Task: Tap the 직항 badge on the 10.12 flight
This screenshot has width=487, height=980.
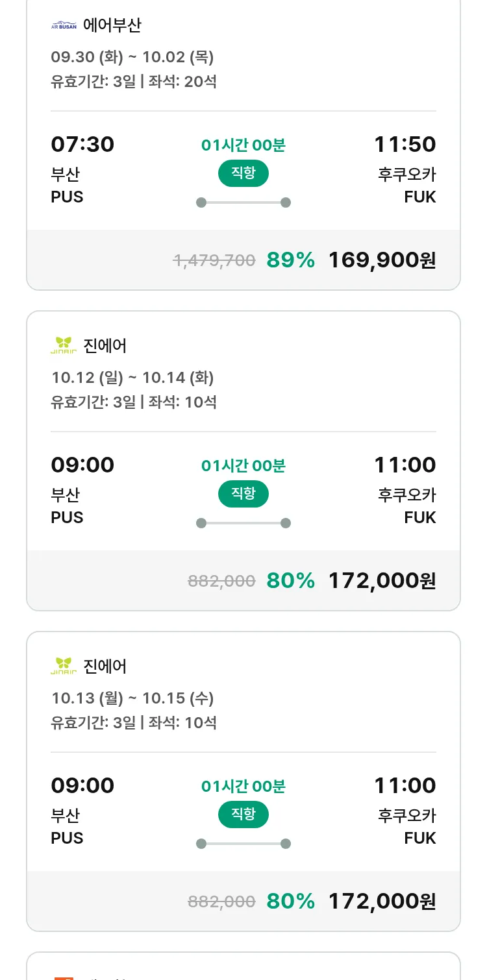Action: [243, 494]
